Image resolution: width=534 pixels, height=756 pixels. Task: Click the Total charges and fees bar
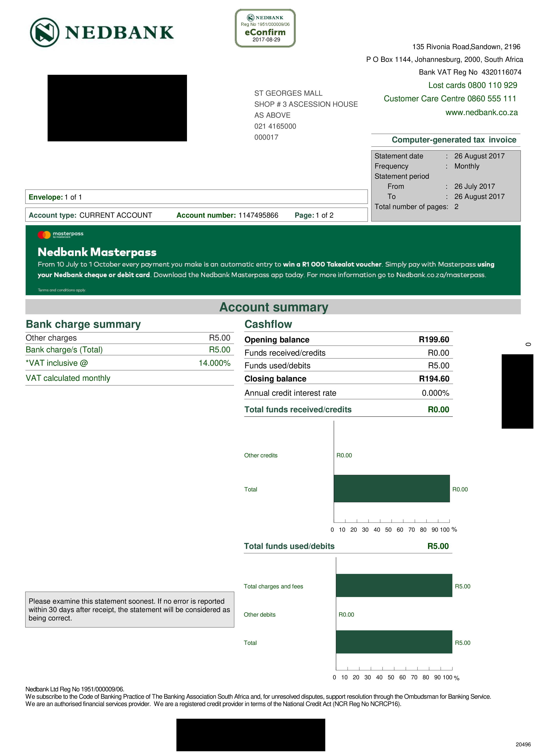click(x=394, y=586)
